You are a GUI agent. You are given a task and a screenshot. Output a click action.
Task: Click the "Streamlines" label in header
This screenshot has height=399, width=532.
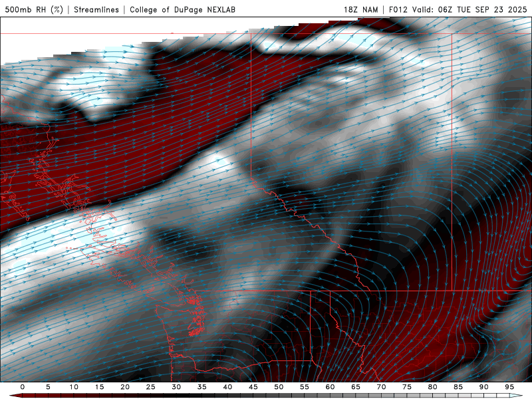[96, 9]
